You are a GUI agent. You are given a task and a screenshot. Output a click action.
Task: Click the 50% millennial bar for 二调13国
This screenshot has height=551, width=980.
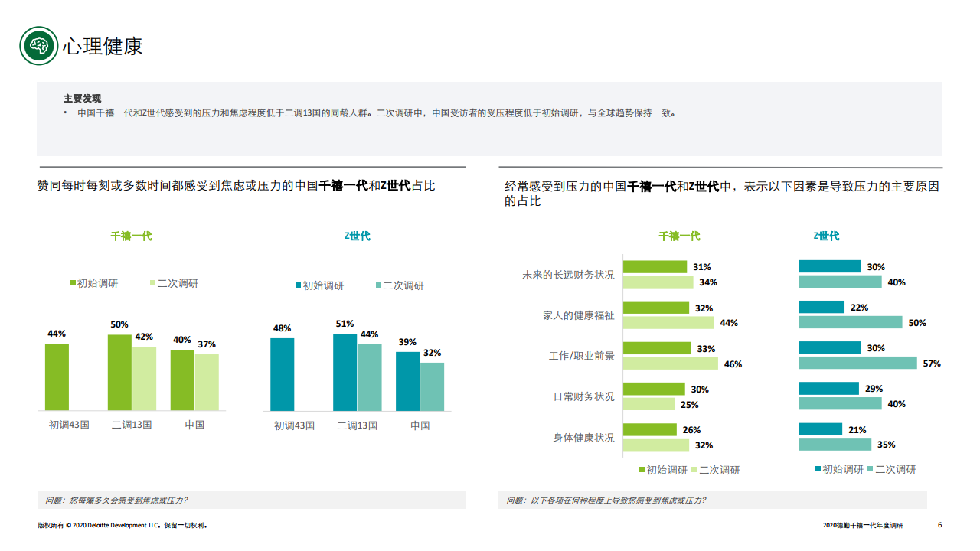[x=119, y=373]
